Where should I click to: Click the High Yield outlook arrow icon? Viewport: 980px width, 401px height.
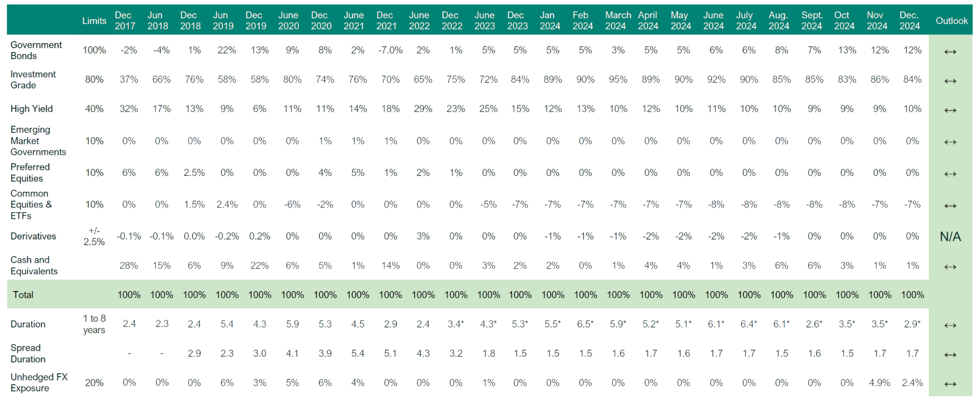[950, 110]
